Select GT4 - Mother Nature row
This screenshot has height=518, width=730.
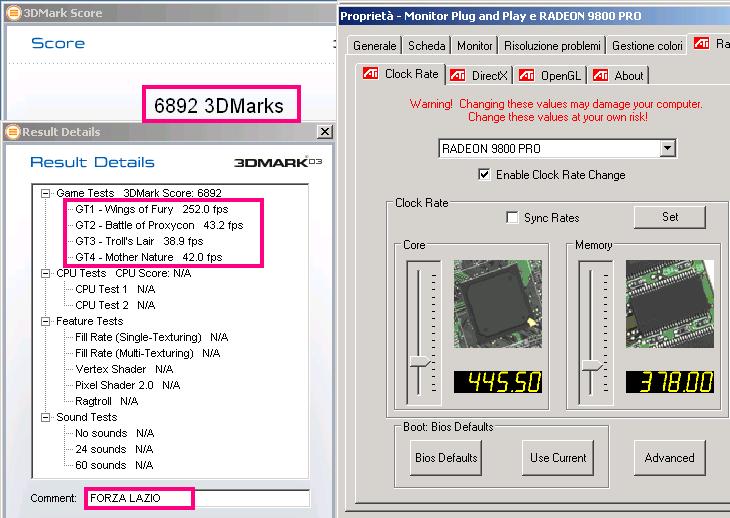[x=149, y=257]
